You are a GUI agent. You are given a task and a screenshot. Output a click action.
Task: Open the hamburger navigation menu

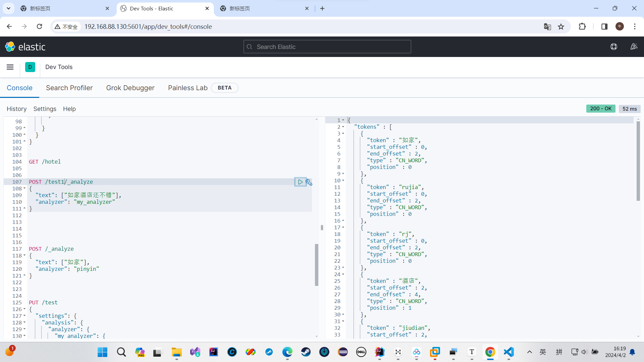pyautogui.click(x=10, y=67)
